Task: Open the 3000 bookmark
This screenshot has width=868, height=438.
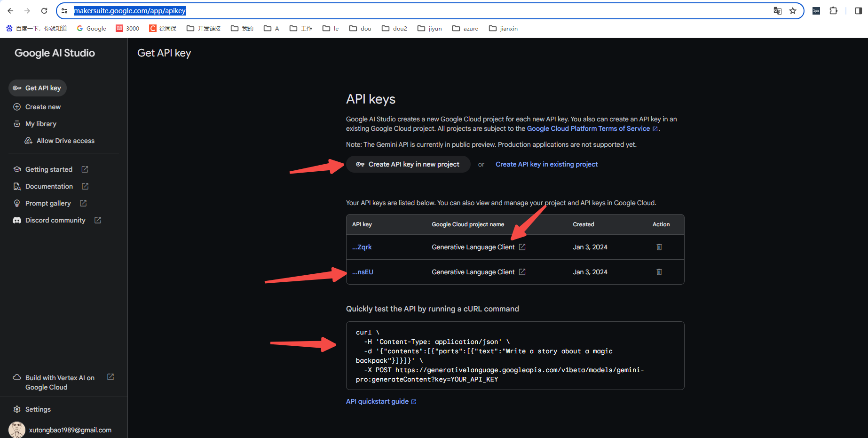Action: click(128, 28)
